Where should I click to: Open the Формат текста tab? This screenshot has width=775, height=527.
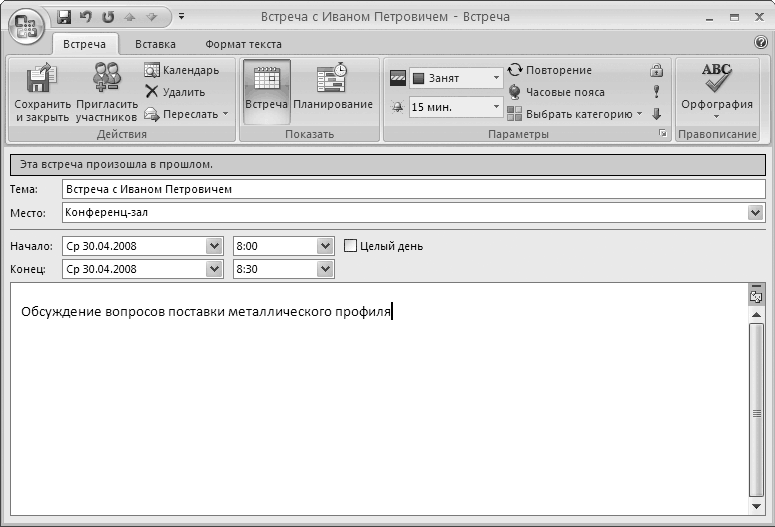point(243,44)
